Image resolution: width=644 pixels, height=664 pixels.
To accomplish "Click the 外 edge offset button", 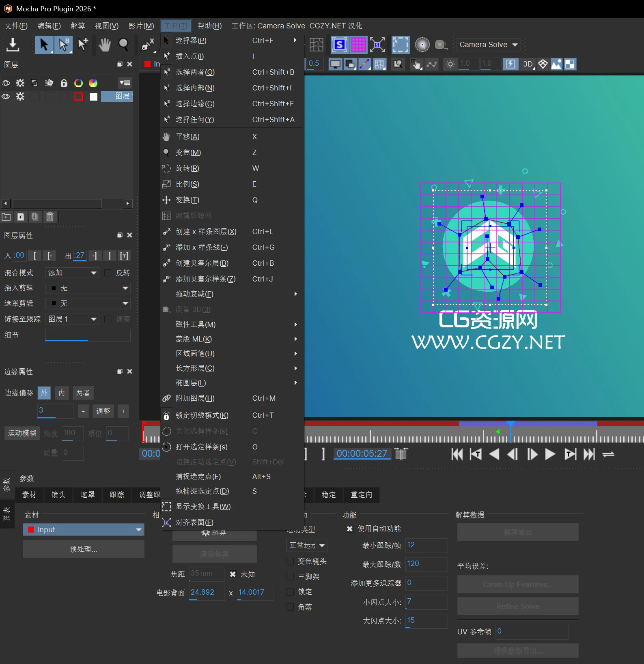I will [x=44, y=393].
